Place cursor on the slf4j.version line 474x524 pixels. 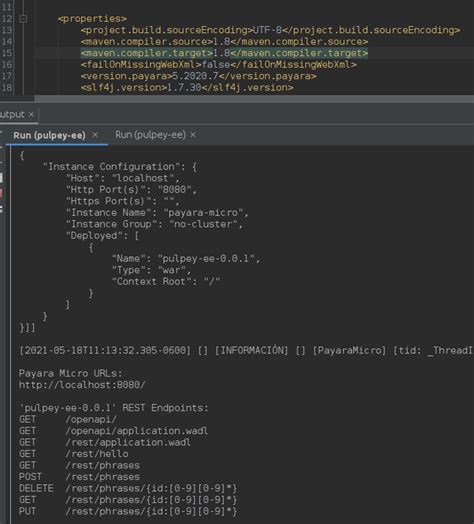[187, 88]
